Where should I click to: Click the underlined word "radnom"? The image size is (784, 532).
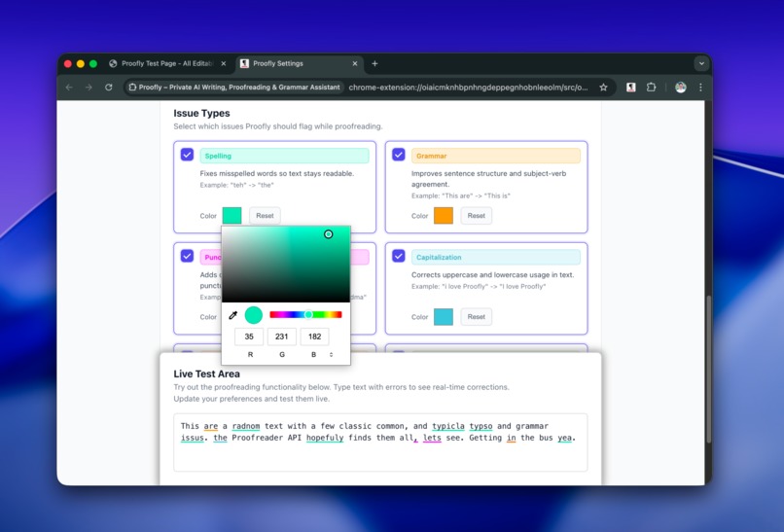coord(246,426)
